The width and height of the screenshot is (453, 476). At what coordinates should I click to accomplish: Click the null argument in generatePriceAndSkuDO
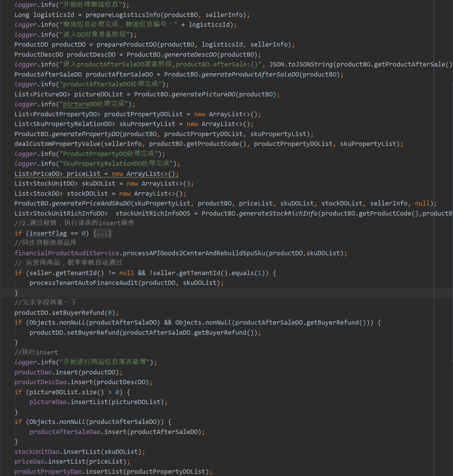tap(422, 203)
